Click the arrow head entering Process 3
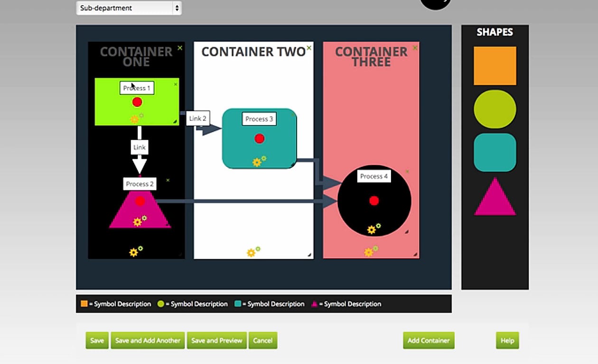Viewport: 598px width, 364px height. (212, 129)
